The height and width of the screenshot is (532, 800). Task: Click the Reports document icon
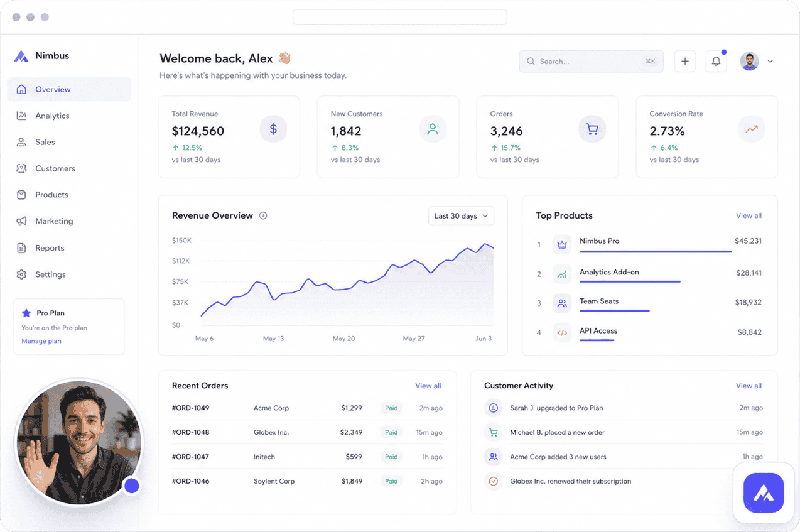click(x=21, y=248)
